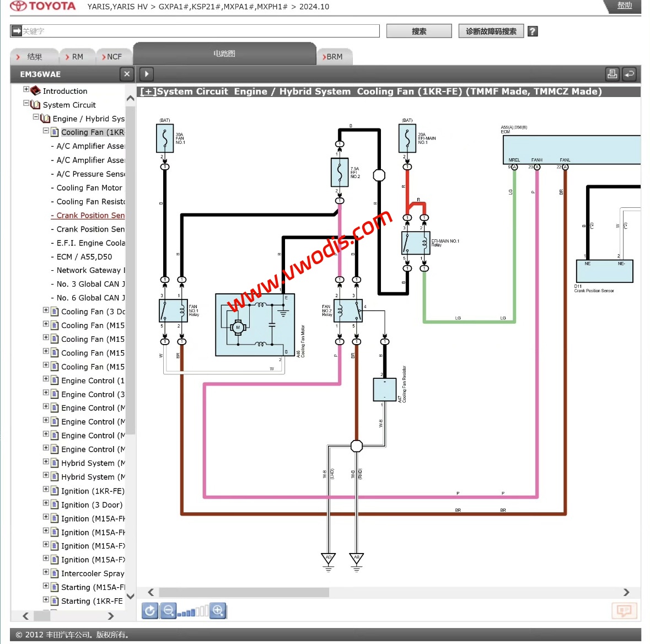Open the BRM tab
The image size is (650, 644).
click(x=334, y=57)
